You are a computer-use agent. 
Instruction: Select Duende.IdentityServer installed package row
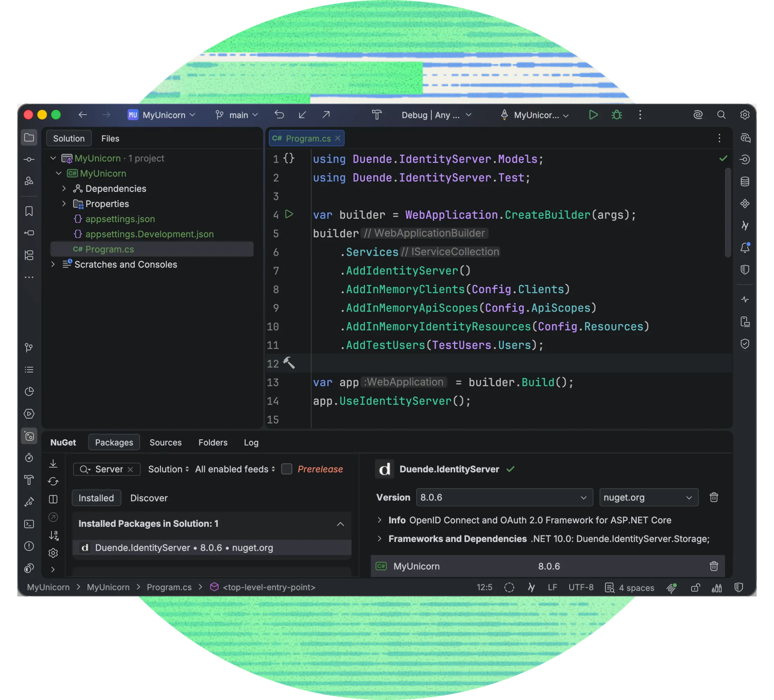[x=212, y=547]
